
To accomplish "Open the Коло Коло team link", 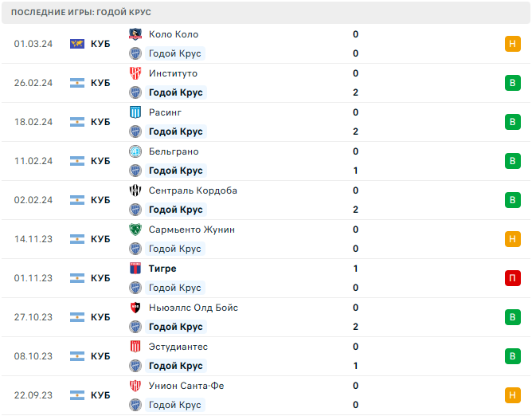I will click(x=174, y=34).
